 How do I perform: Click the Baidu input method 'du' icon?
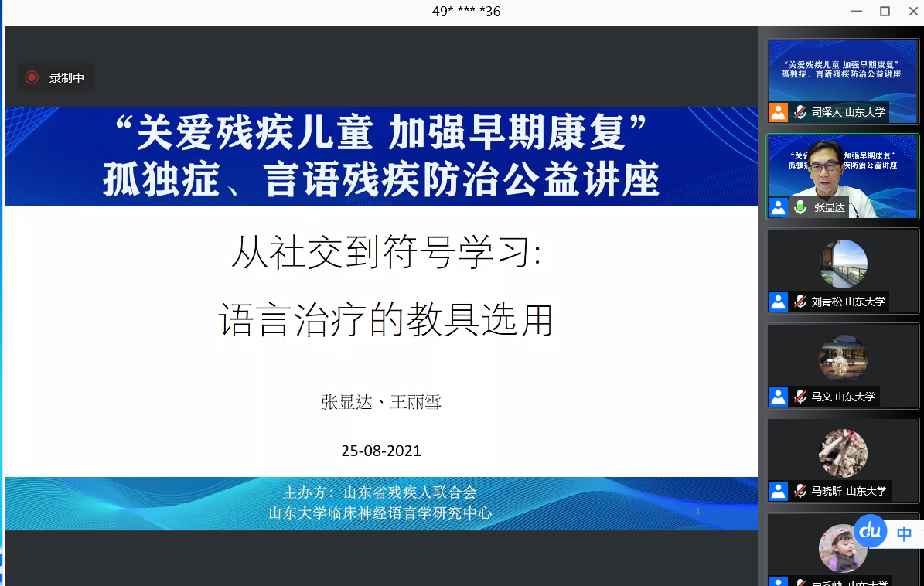click(x=871, y=531)
